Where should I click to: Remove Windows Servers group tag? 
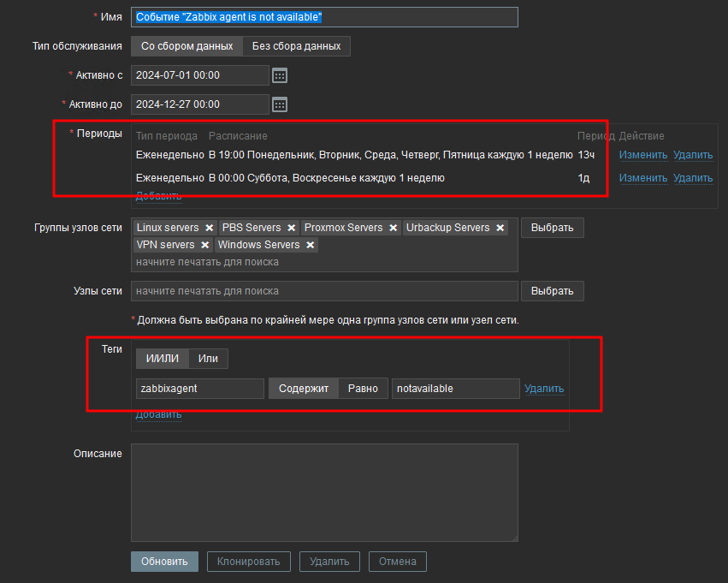(x=311, y=245)
